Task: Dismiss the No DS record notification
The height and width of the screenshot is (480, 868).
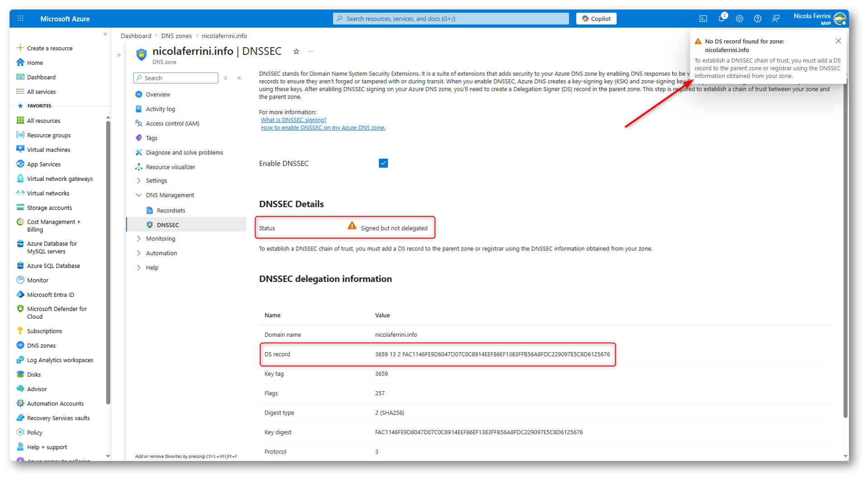Action: pos(838,41)
